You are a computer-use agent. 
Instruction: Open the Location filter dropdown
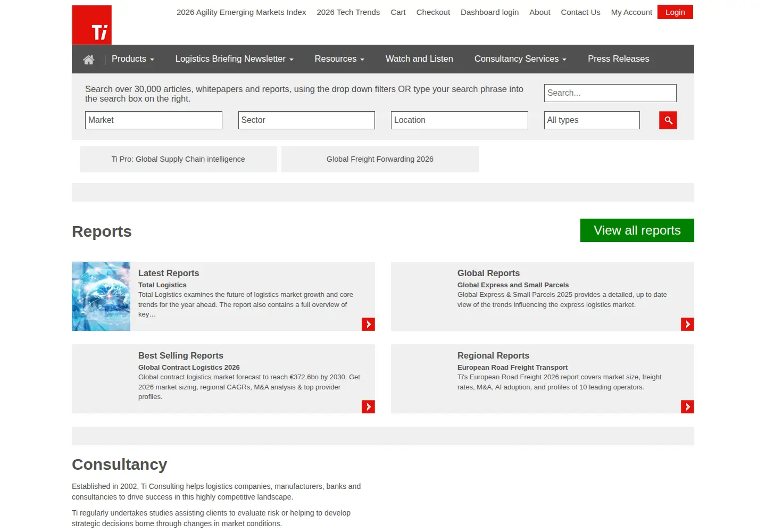tap(460, 120)
